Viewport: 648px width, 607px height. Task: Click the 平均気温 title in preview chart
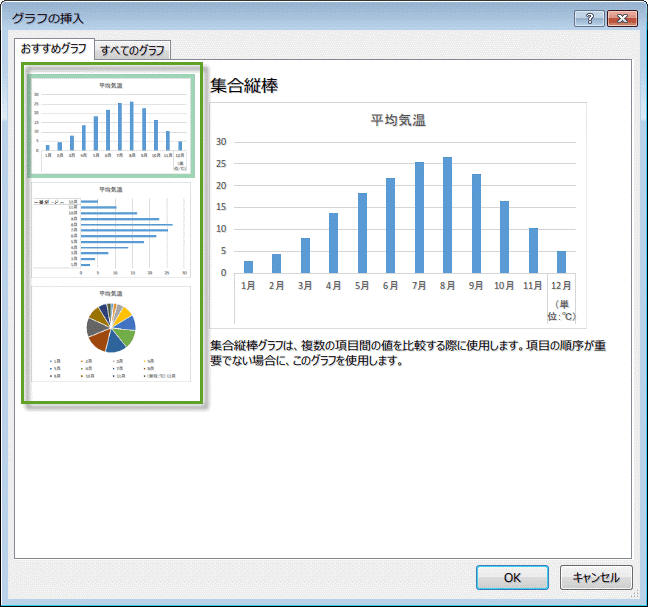pyautogui.click(x=398, y=121)
